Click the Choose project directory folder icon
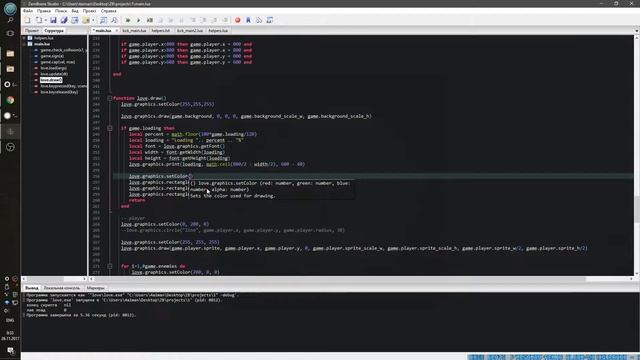 pos(85,20)
